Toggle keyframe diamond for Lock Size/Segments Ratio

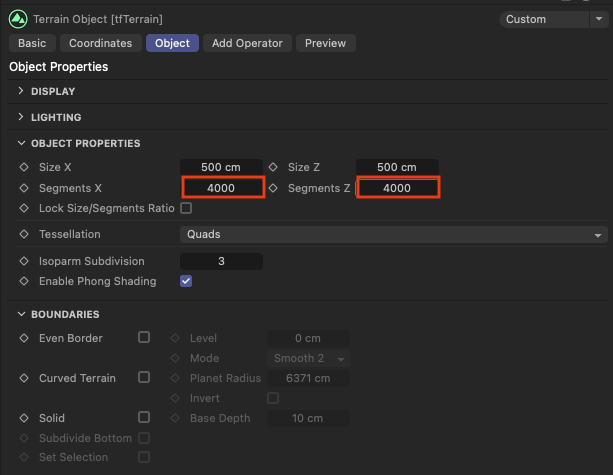(x=24, y=208)
